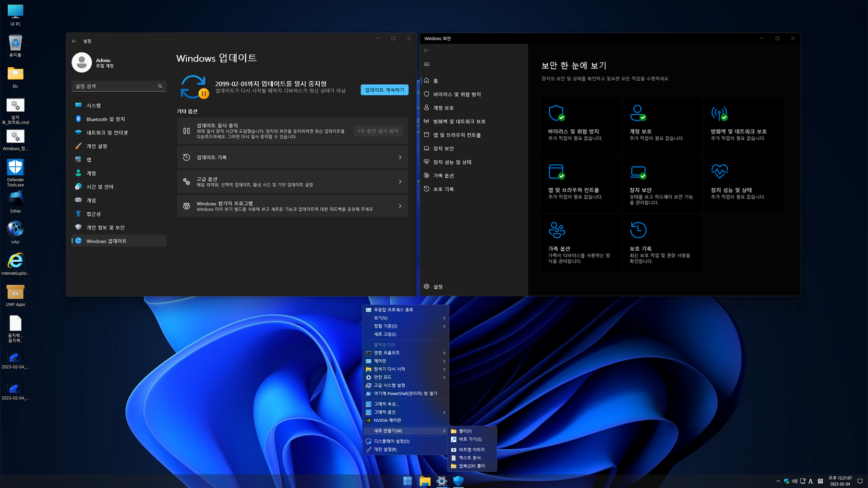The image size is (868, 488).
Task: Open 네트워크 및 인터넷 in Settings sidebar
Action: point(119,132)
